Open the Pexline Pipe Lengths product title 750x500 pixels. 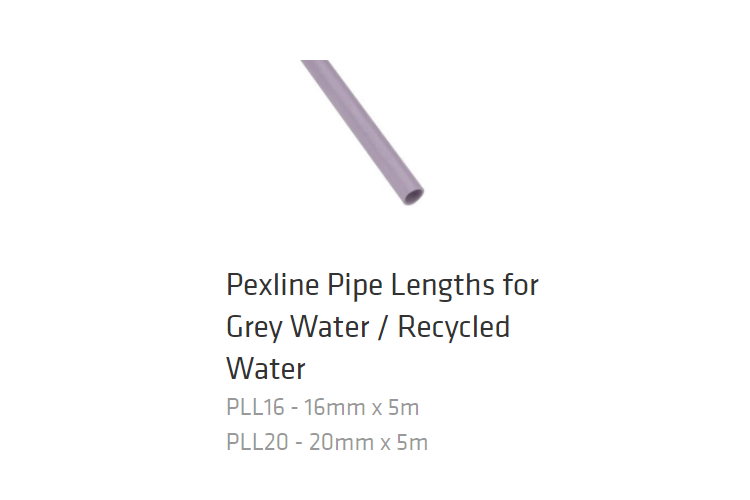(382, 327)
